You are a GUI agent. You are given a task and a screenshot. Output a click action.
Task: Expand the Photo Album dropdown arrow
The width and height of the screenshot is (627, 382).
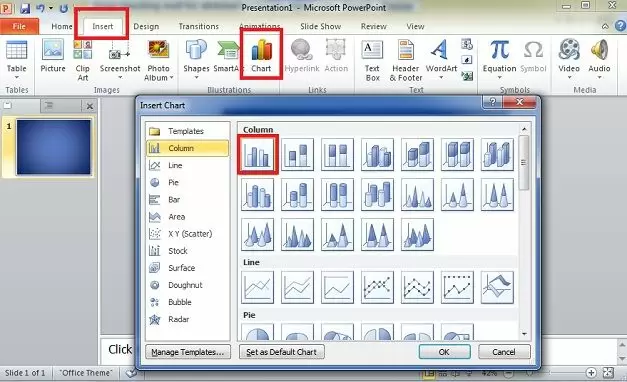click(x=172, y=78)
